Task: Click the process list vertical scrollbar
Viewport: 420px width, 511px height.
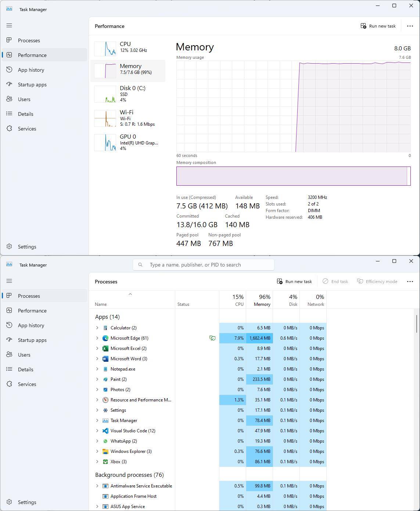Action: coord(416,324)
